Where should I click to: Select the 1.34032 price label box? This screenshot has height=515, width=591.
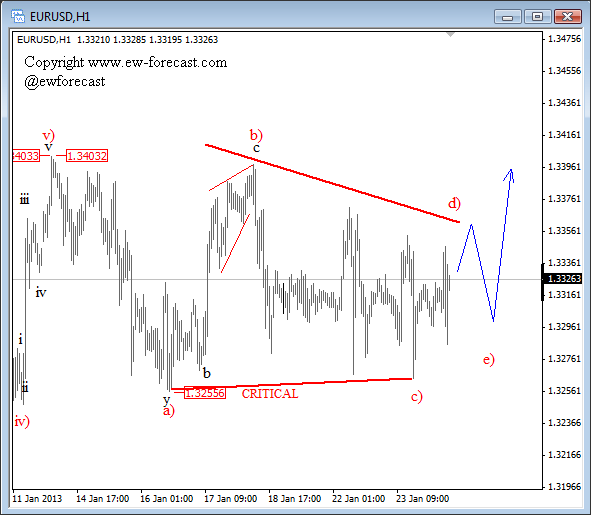tap(87, 156)
